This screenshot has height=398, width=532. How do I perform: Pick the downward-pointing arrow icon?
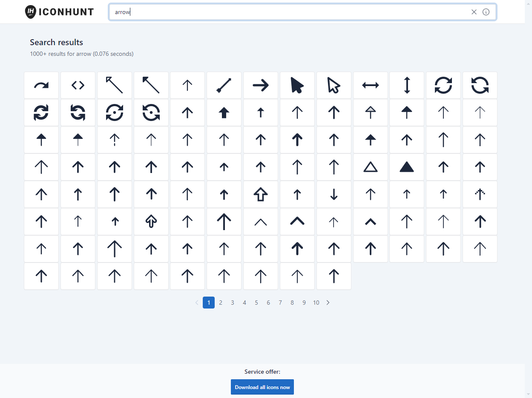click(334, 194)
